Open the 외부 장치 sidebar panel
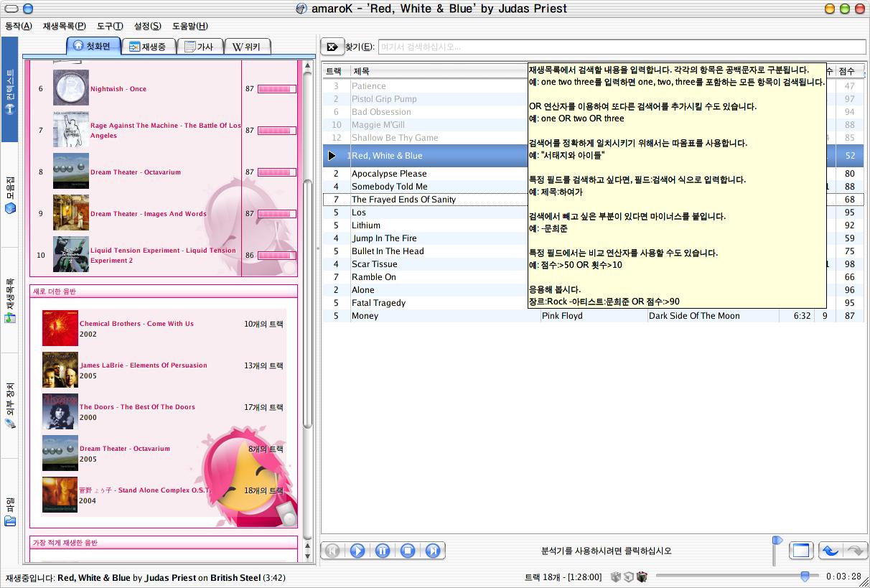Image resolution: width=870 pixels, height=588 pixels. click(x=10, y=406)
